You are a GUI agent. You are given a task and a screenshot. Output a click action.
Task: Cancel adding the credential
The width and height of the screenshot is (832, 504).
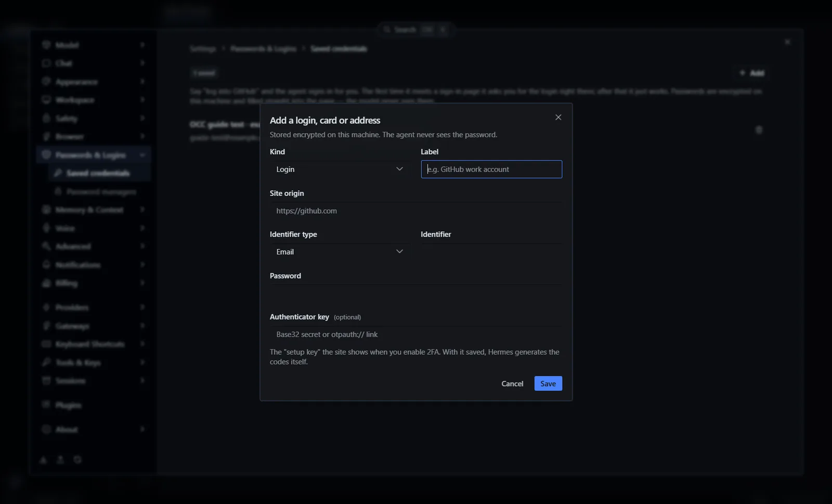coord(512,383)
